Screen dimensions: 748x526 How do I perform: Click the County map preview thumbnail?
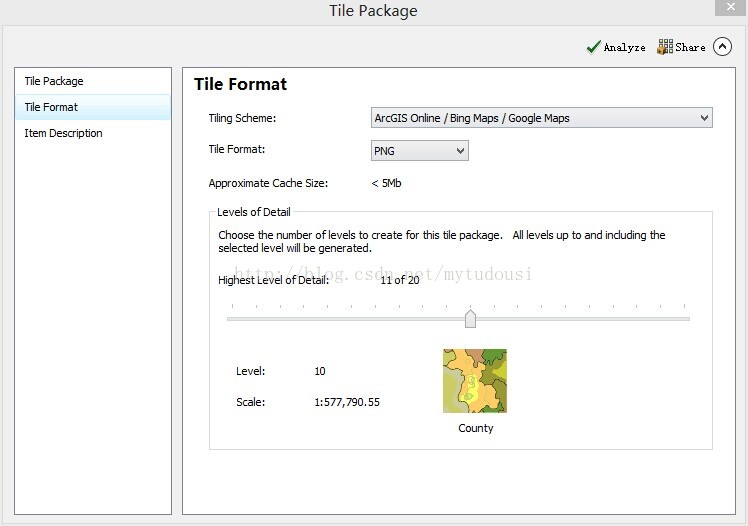pos(475,381)
